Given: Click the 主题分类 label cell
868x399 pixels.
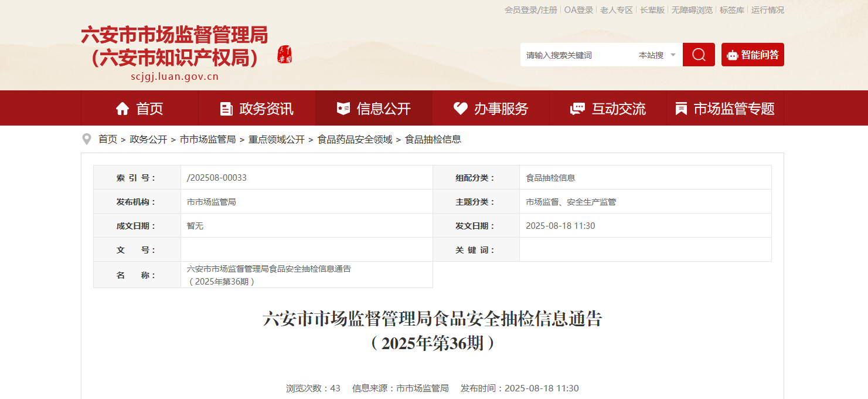Looking at the screenshot, I should tap(476, 201).
